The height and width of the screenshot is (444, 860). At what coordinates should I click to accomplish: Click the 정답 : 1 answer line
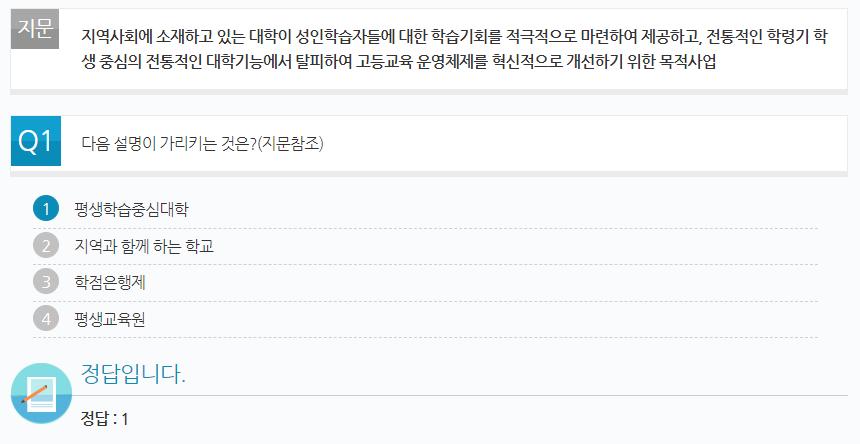coord(104,419)
